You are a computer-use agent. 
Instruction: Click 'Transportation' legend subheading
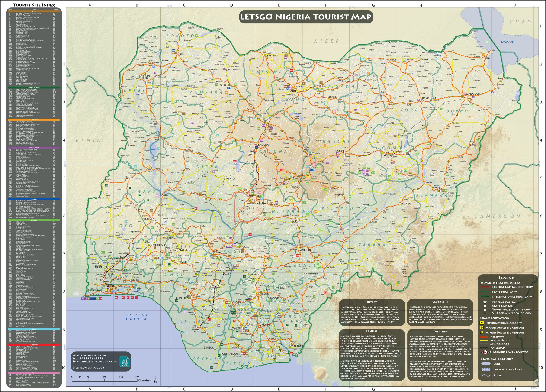pos(494,318)
